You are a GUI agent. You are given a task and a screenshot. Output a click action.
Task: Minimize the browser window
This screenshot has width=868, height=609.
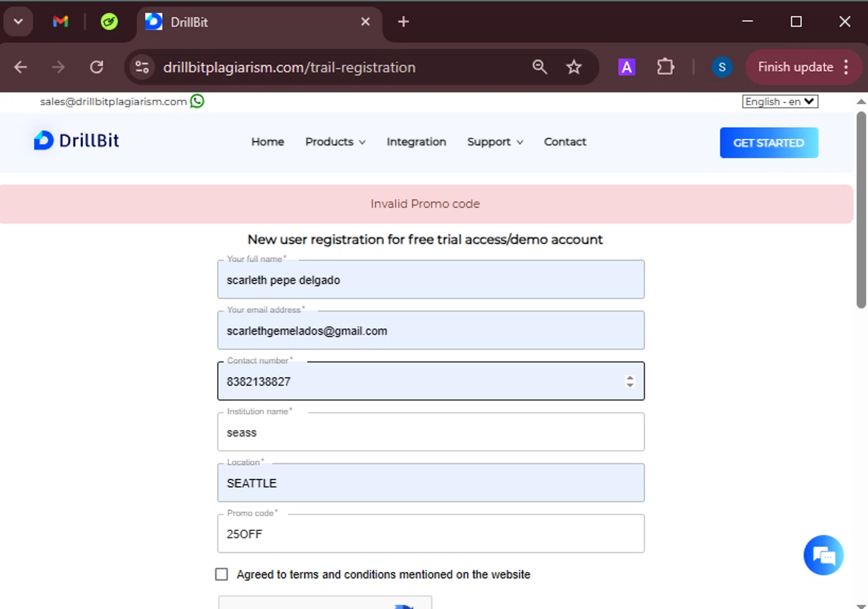(x=748, y=21)
